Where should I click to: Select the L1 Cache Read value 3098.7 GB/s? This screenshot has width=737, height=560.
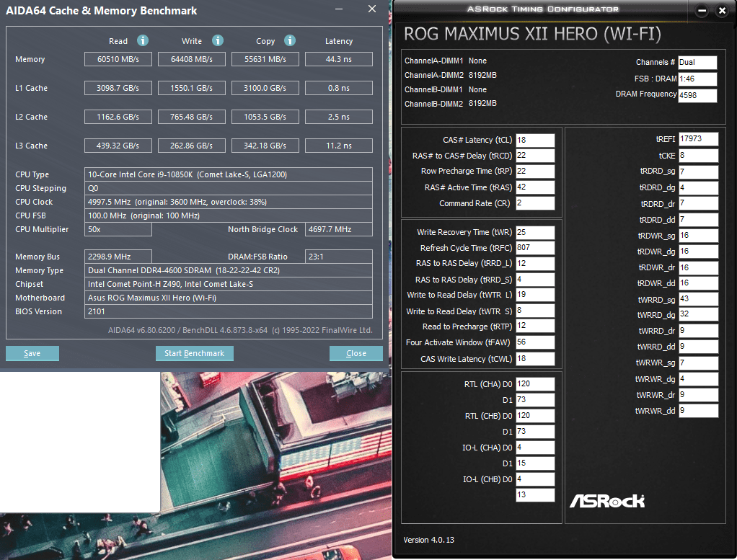pyautogui.click(x=118, y=88)
